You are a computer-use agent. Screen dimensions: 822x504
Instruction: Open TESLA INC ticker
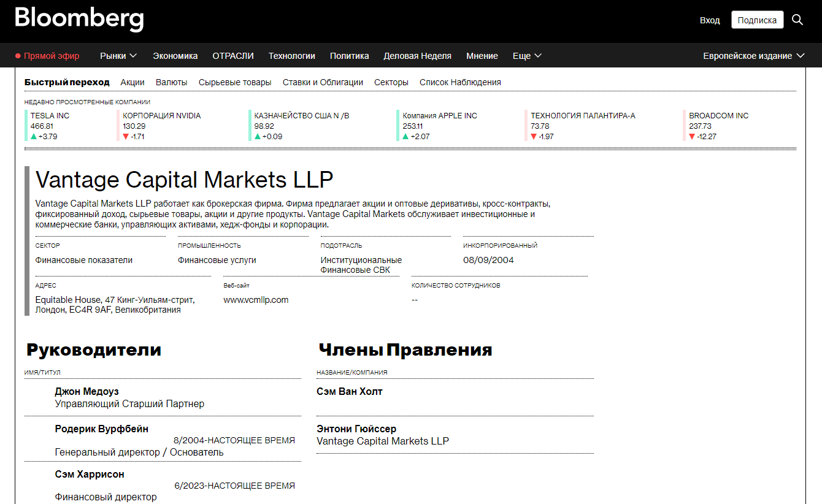[50, 115]
